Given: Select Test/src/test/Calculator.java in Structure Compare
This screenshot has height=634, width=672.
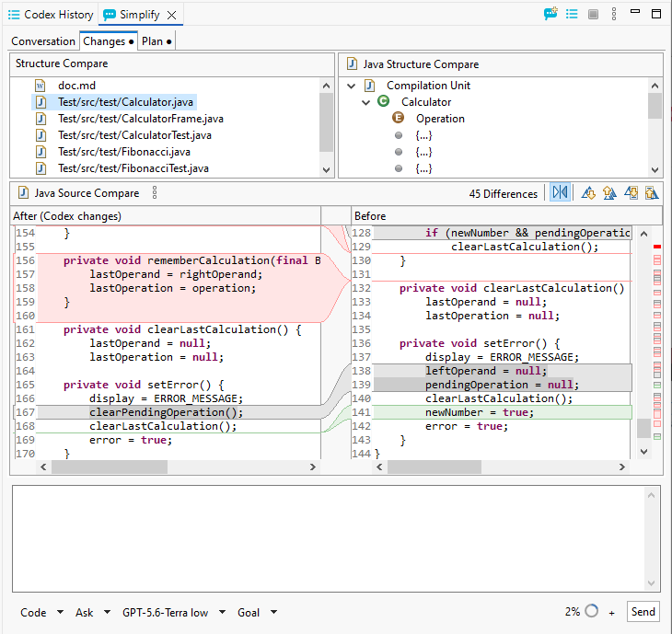Looking at the screenshot, I should tap(125, 102).
